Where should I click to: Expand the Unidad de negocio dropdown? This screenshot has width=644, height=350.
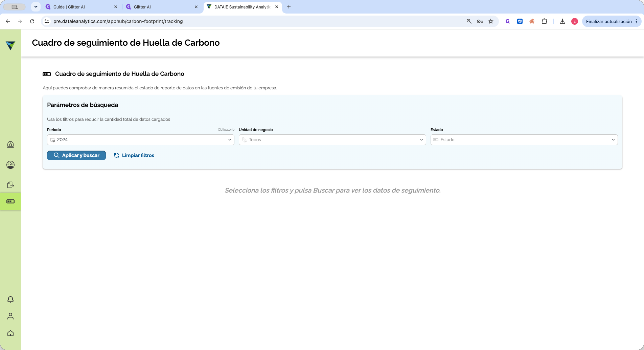pos(332,140)
